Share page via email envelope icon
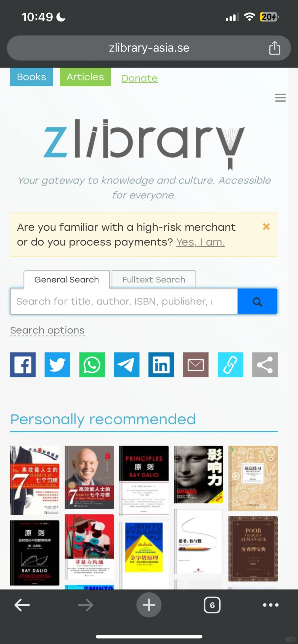 click(x=196, y=365)
